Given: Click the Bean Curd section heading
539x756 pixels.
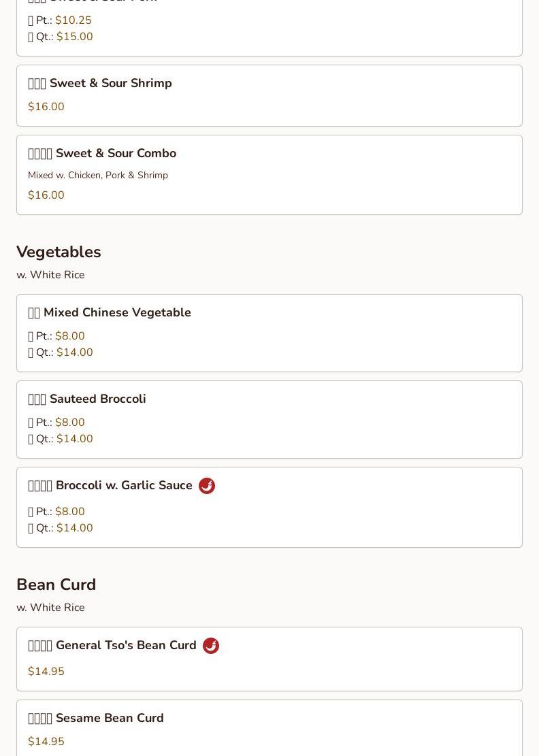Looking at the screenshot, I should [x=56, y=585].
